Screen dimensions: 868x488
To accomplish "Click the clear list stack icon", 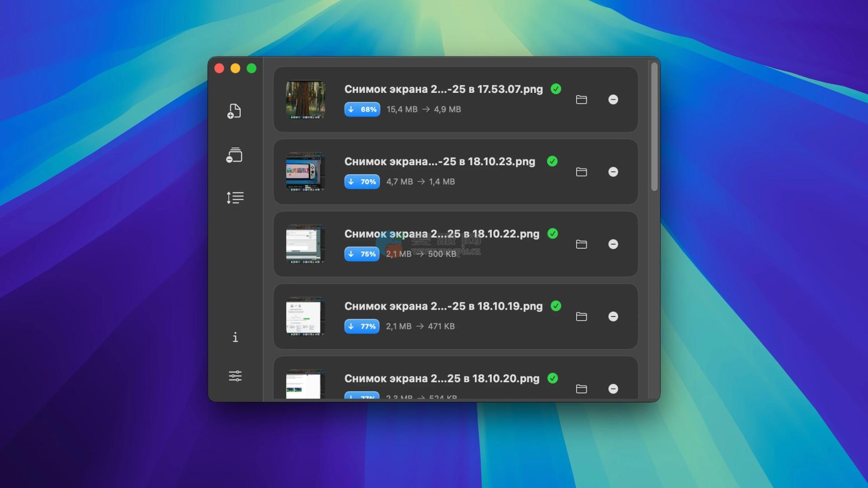I will [234, 155].
